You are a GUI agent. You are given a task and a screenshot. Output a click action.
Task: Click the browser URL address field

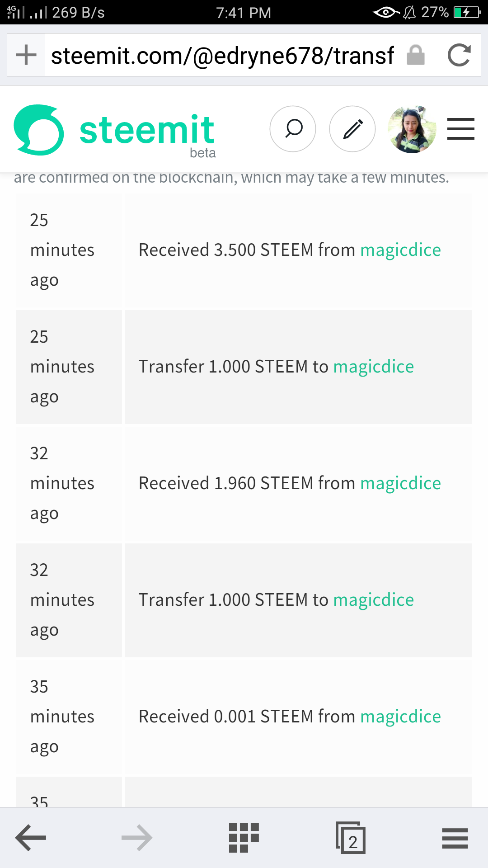[x=222, y=56]
